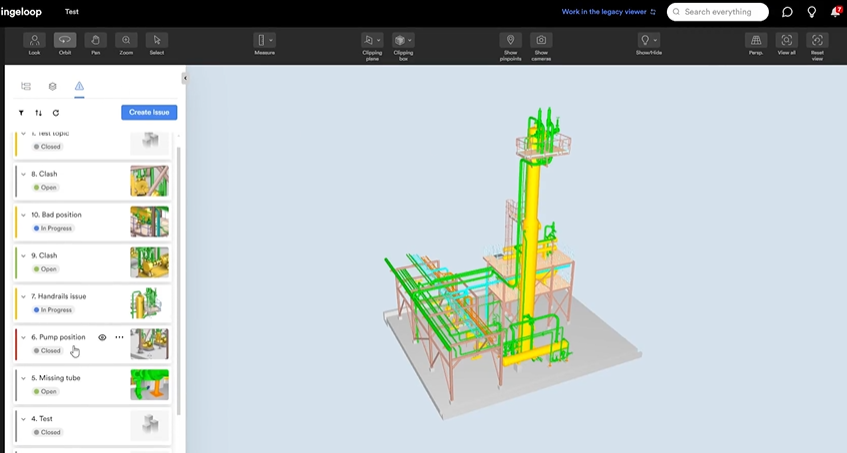This screenshot has height=453, width=847.
Task: Open the notifications bell
Action: tap(835, 12)
